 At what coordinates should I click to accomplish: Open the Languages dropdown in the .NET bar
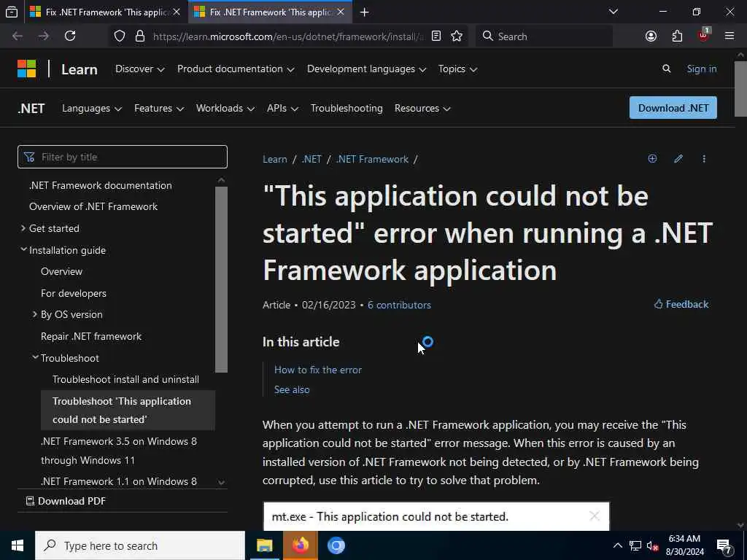coord(92,108)
